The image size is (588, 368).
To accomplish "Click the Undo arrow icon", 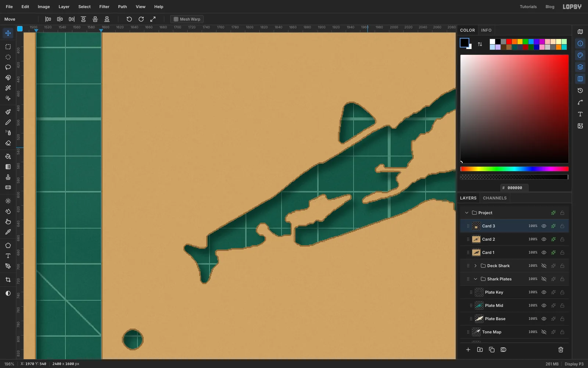I will click(x=129, y=19).
